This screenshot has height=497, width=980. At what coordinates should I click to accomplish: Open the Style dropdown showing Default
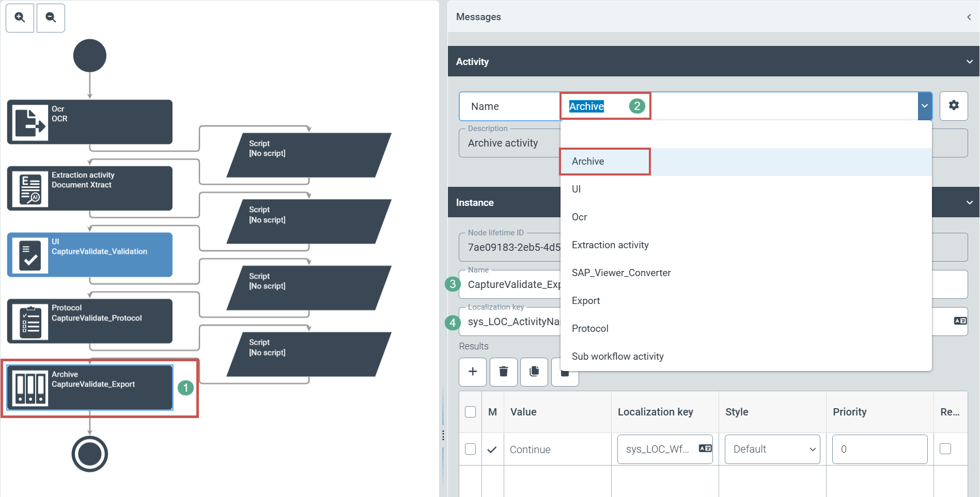pos(772,449)
